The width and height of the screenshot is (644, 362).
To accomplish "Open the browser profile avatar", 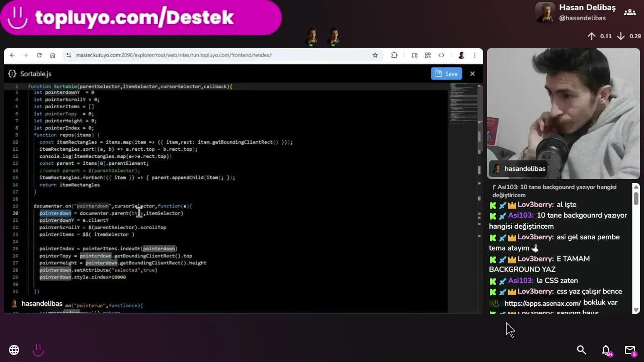I will point(461,55).
